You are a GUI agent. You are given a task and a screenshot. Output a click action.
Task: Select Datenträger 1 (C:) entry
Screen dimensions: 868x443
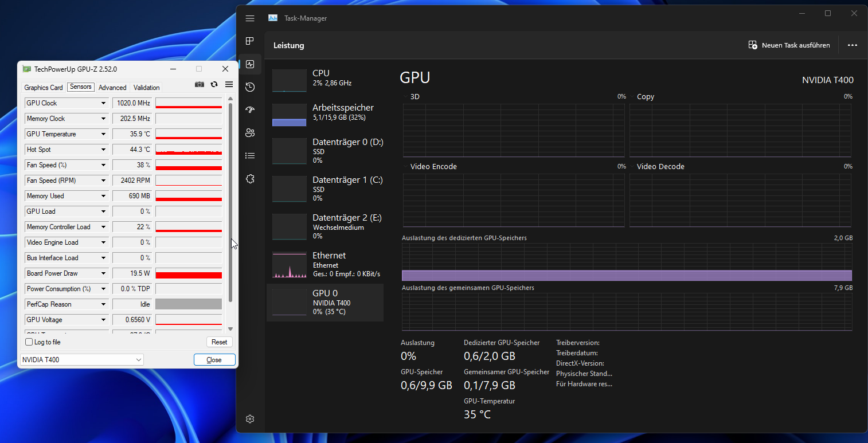325,189
